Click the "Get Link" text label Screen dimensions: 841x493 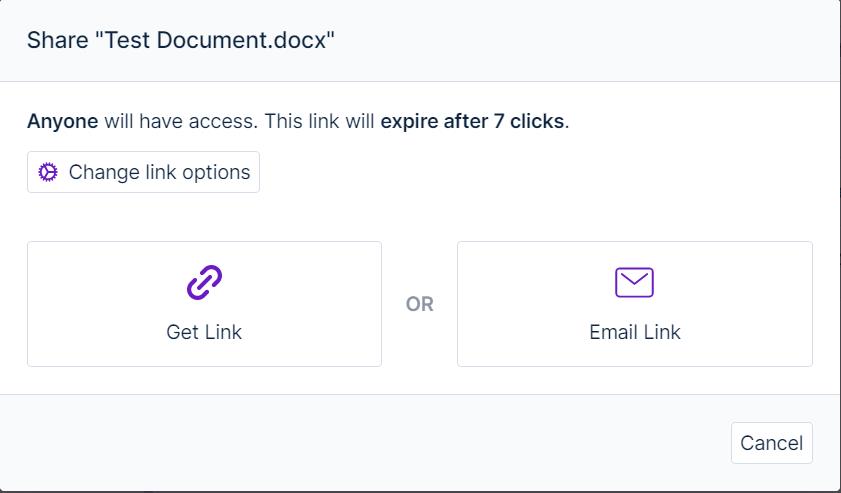tap(204, 332)
